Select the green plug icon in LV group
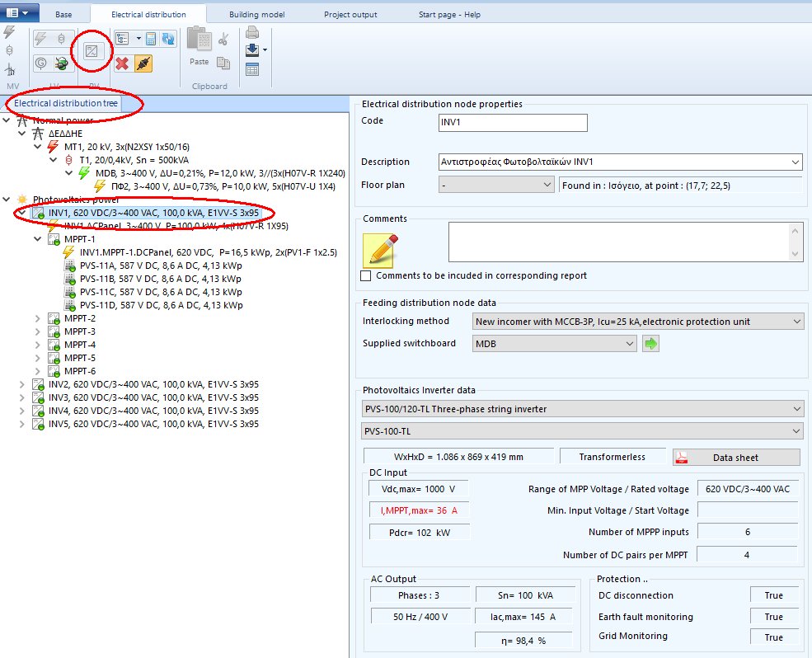 click(61, 65)
